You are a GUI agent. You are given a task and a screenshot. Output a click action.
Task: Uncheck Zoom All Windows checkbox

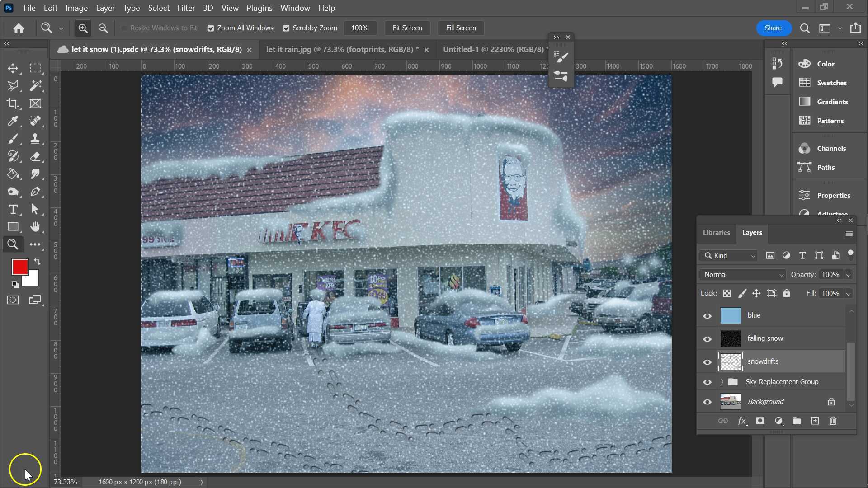point(211,28)
